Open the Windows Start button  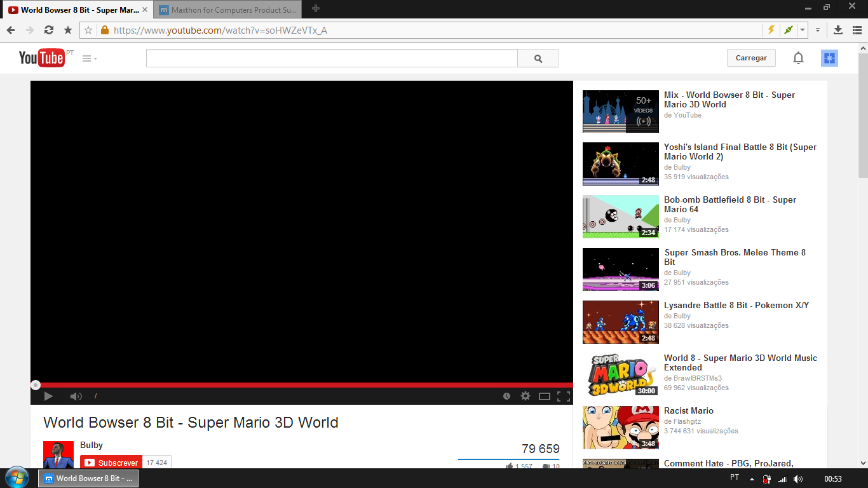[16, 478]
